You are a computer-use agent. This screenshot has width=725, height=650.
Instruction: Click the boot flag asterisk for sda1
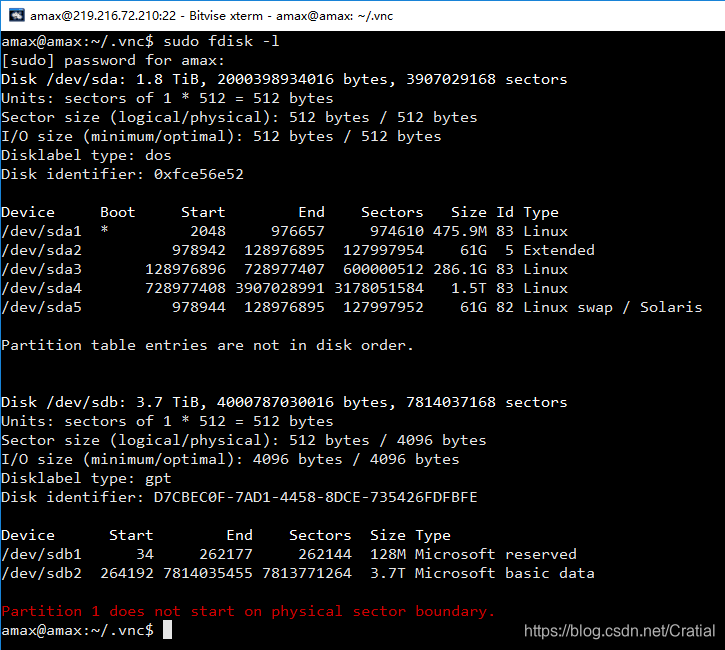click(104, 230)
